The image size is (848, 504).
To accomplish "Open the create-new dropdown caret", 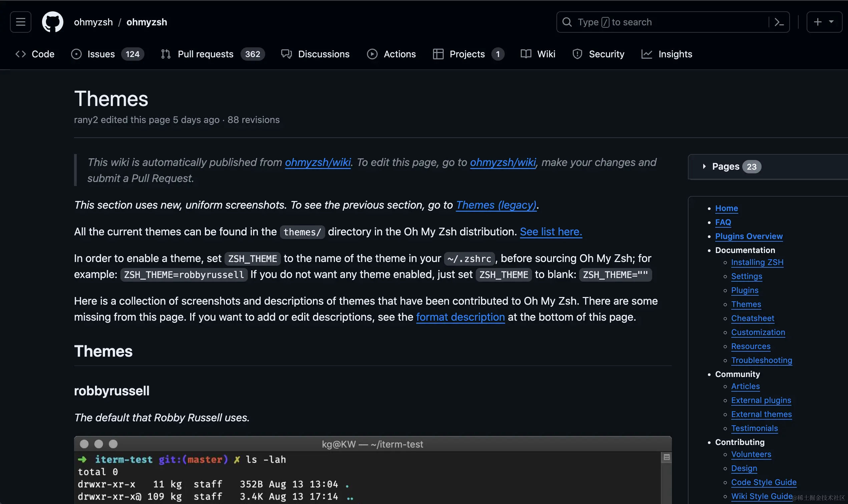I will click(x=831, y=22).
